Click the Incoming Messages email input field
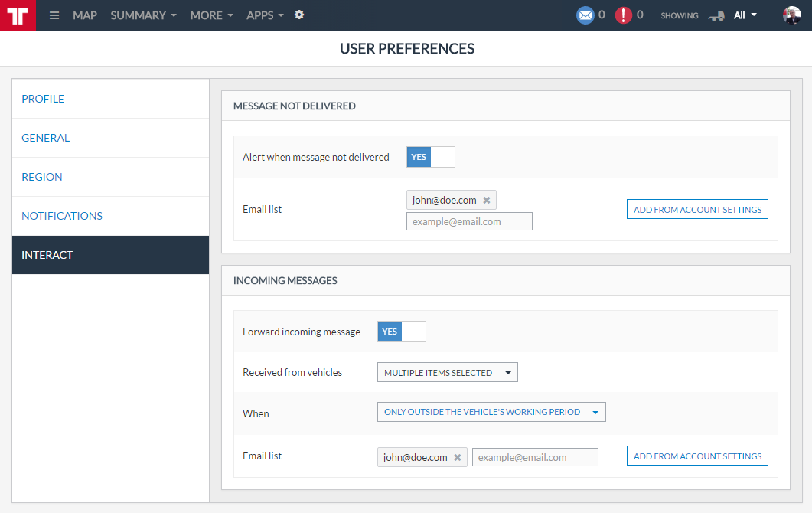 [x=535, y=457]
